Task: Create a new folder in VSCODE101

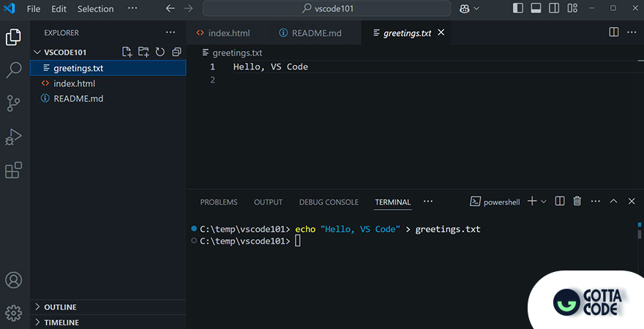Action: pos(143,52)
